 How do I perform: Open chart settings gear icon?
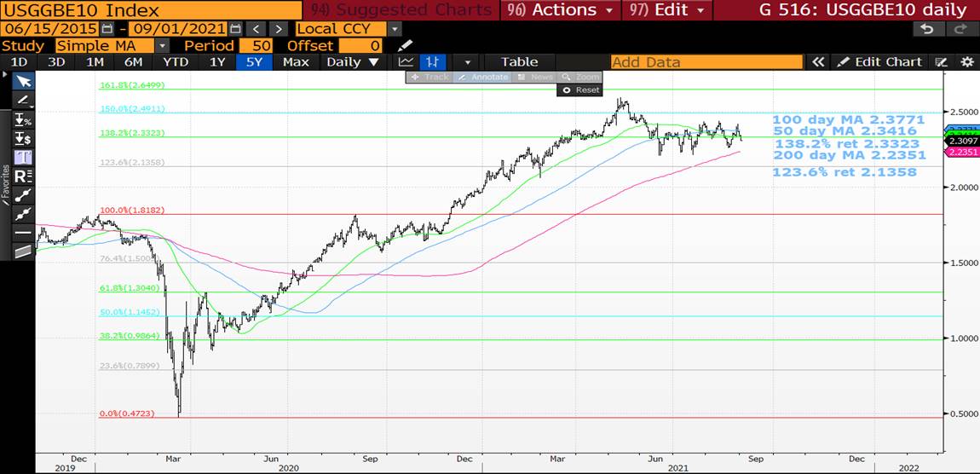tap(966, 62)
